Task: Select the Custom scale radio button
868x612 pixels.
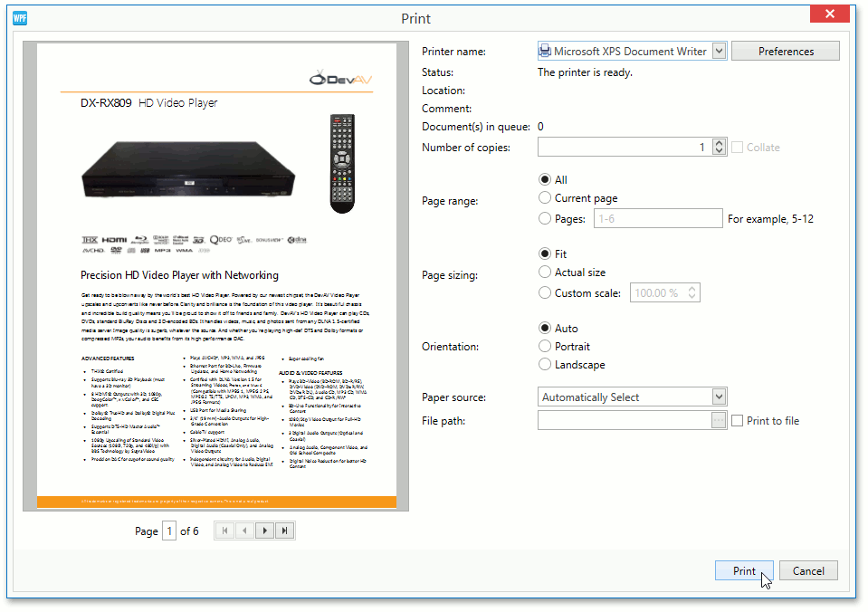Action: (x=545, y=293)
